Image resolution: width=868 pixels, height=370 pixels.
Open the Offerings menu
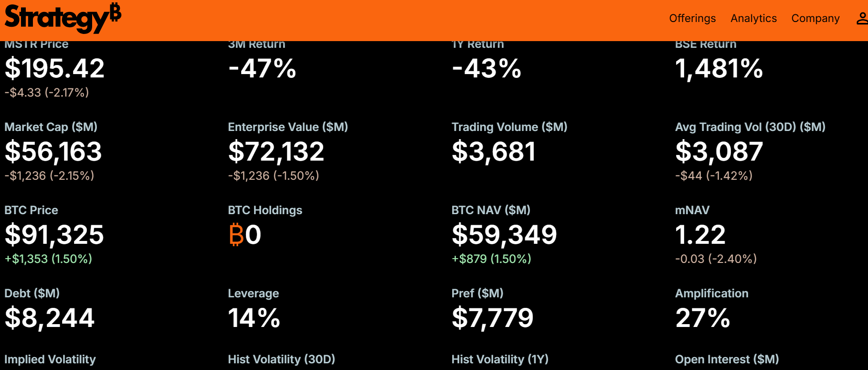pos(692,19)
